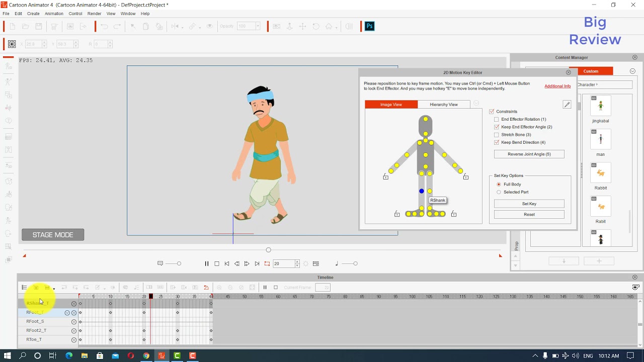This screenshot has width=644, height=362.
Task: Click the pen tool icon in Motion Key Editor
Action: (567, 105)
